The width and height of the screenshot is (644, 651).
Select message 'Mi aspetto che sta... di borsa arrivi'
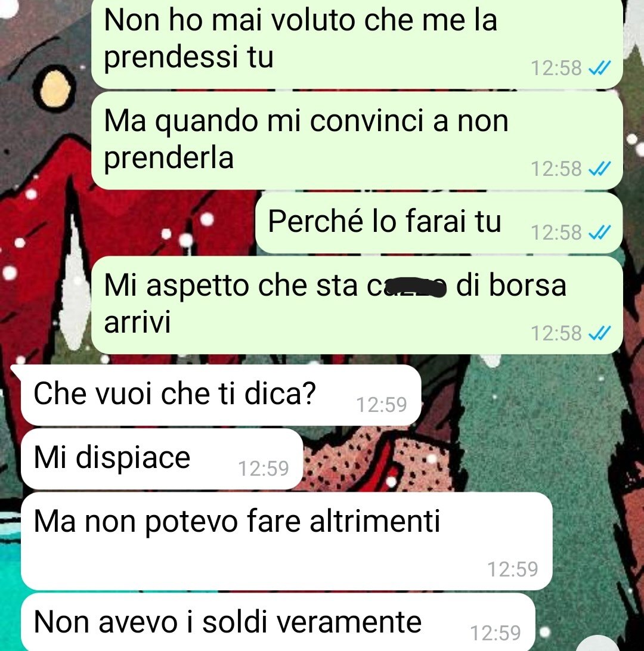click(x=357, y=305)
